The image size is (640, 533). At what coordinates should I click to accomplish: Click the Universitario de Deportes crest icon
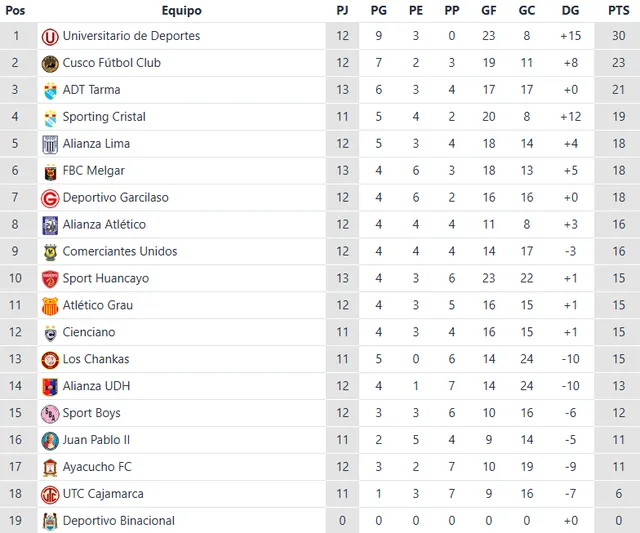pyautogui.click(x=50, y=36)
